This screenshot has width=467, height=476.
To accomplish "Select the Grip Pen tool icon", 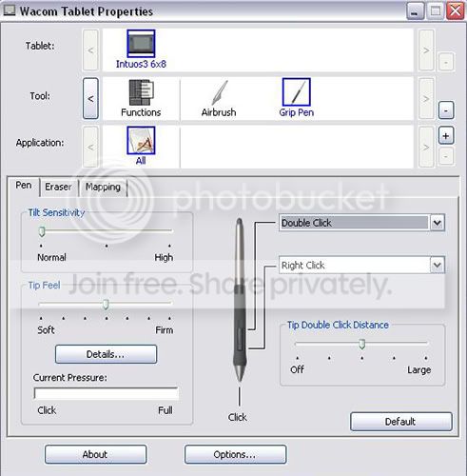I will point(296,92).
